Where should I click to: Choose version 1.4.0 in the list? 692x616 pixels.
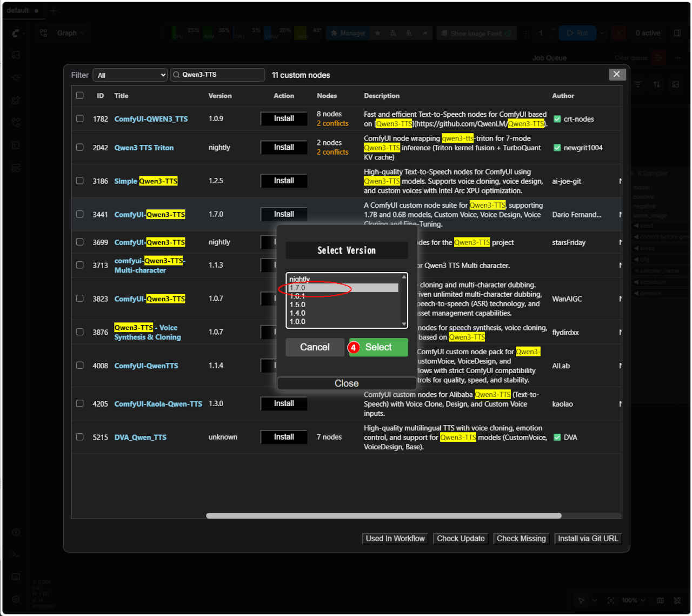[x=344, y=313]
